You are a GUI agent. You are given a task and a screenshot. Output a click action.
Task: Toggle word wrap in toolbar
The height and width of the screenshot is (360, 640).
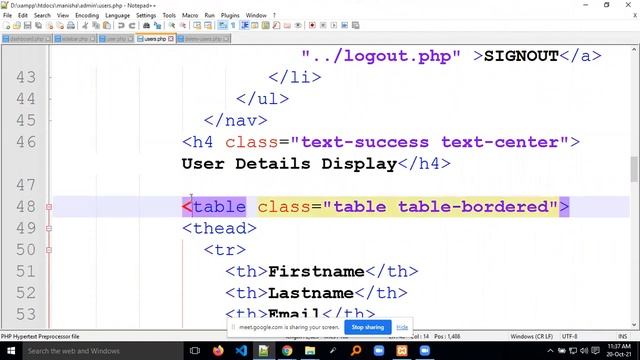coord(222,25)
